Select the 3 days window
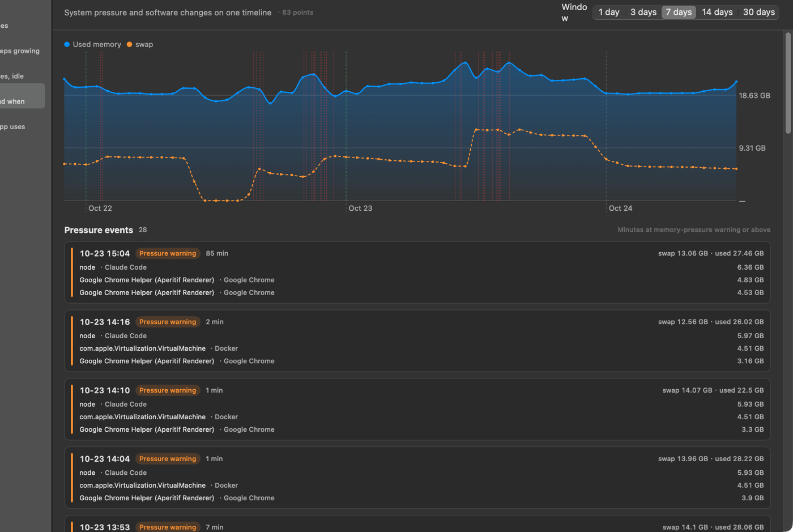This screenshot has width=793, height=532. tap(643, 12)
